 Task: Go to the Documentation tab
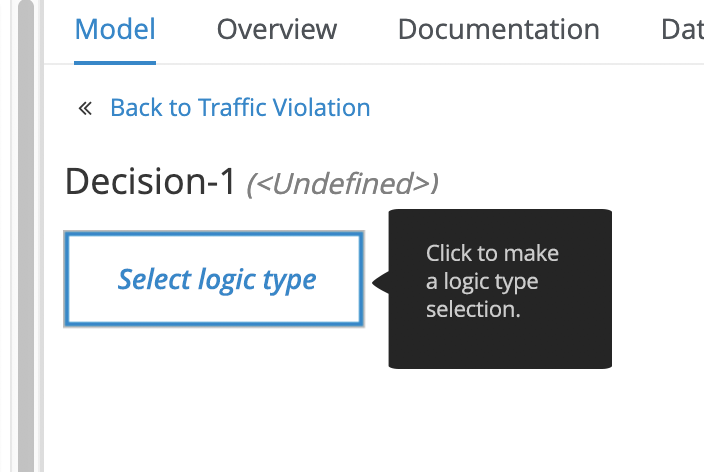pos(498,30)
